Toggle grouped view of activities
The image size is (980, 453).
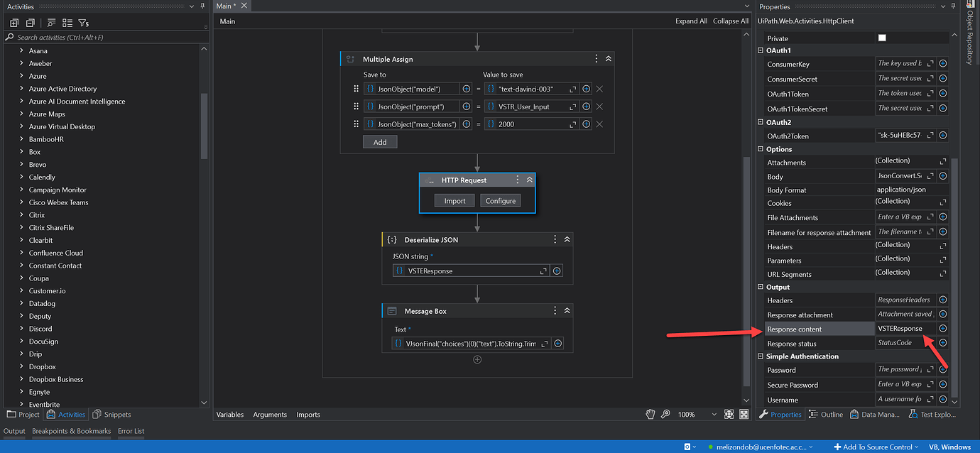click(67, 23)
